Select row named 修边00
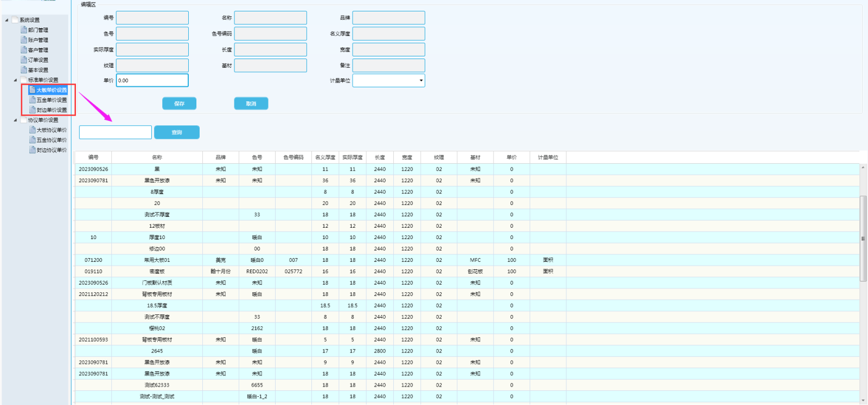Screen dimensions: 868x405 click(x=467, y=249)
